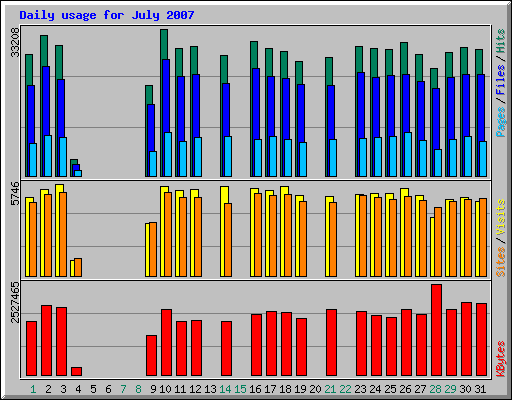This screenshot has width=512, height=400.
Task: Click day label 23 on the x-axis
Action: point(360,389)
